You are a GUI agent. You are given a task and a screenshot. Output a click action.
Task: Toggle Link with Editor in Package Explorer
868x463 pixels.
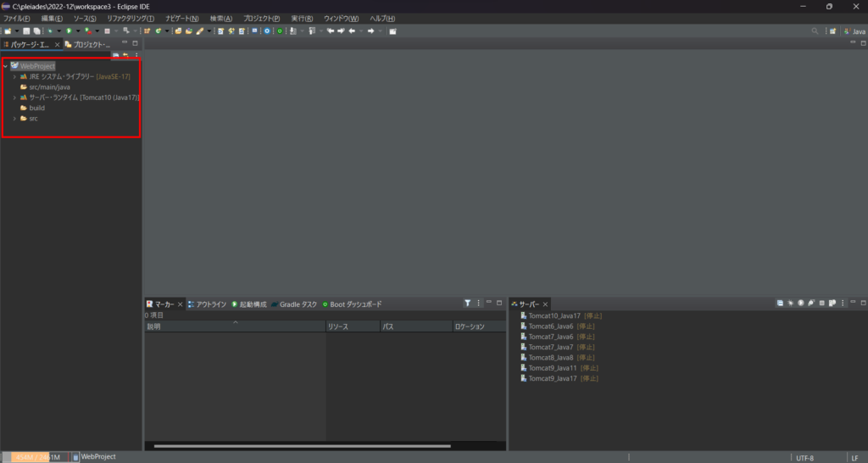(x=126, y=55)
